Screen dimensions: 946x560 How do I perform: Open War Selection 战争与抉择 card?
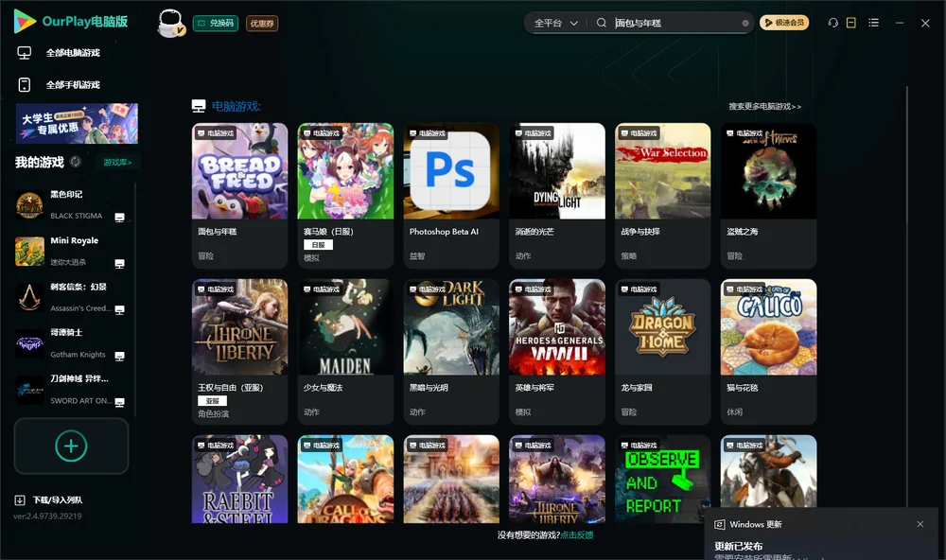(x=662, y=196)
